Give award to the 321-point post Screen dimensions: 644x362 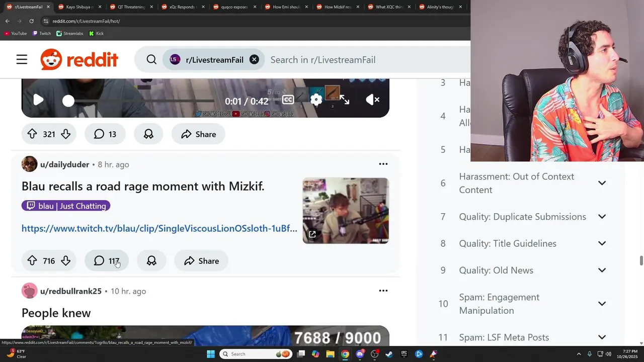point(148,134)
